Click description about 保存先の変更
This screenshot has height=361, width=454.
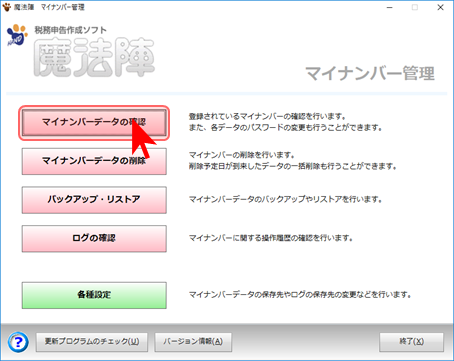point(300,295)
